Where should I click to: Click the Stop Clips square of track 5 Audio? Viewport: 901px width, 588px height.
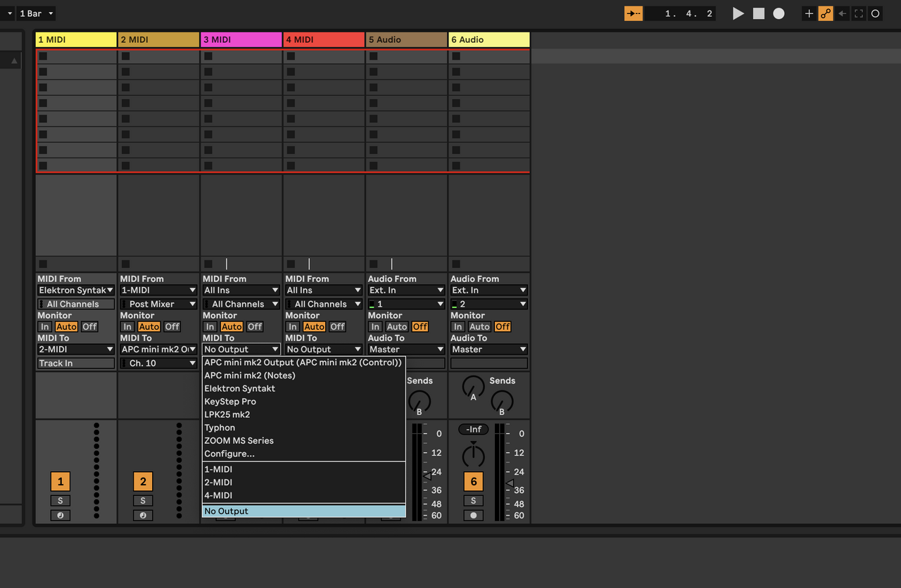tap(374, 264)
